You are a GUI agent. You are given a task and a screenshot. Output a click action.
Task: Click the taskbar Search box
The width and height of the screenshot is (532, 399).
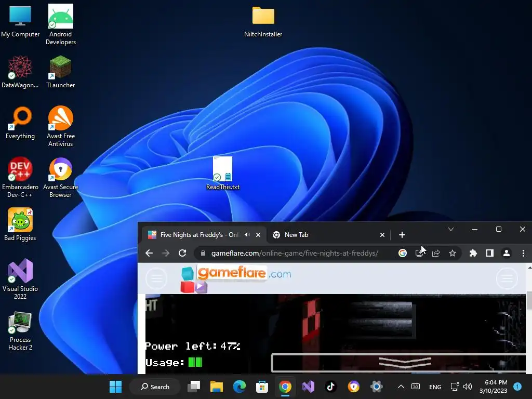point(155,387)
